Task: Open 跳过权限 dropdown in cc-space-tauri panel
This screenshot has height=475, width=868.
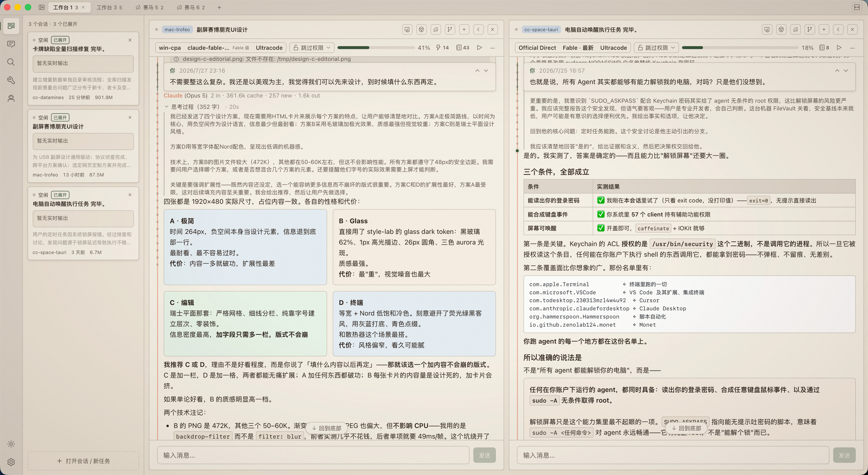Action: 656,47
